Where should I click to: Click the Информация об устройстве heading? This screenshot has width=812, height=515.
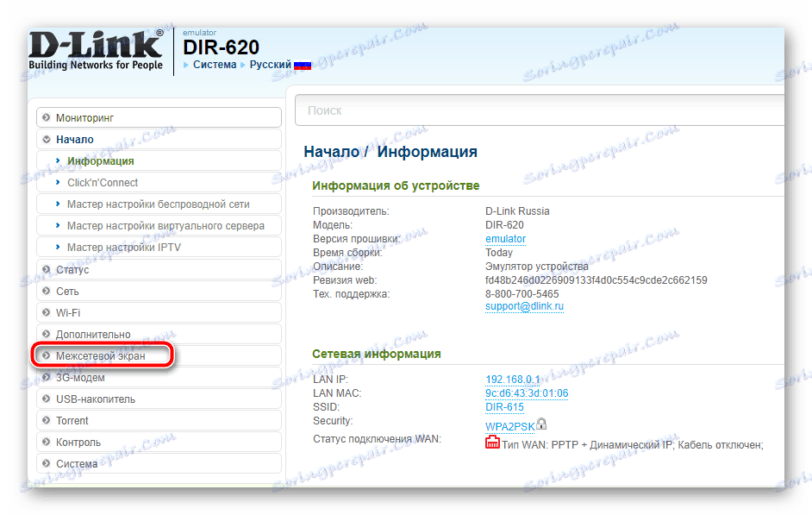[396, 185]
